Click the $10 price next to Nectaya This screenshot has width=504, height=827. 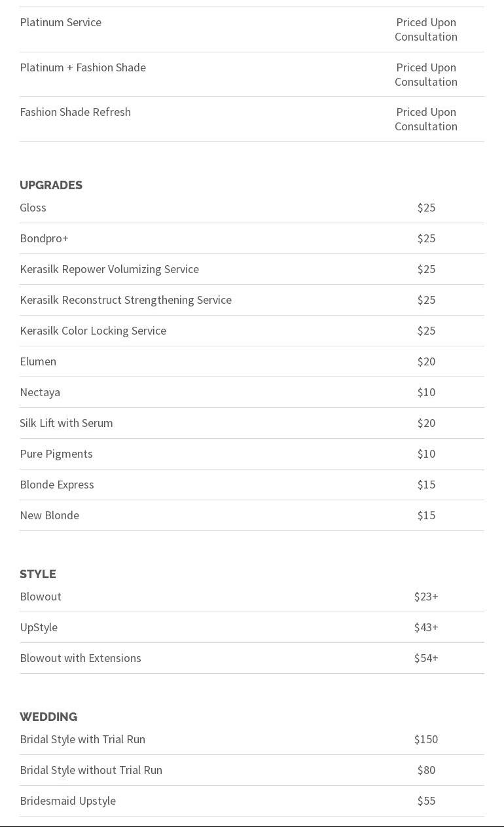426,392
